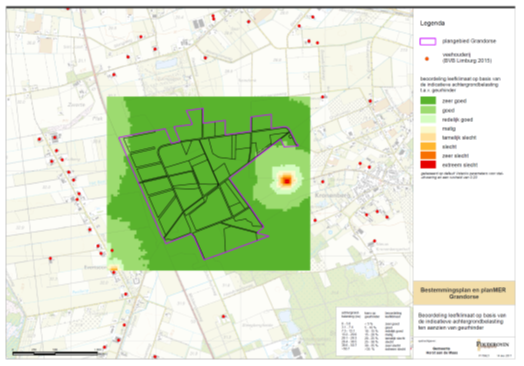Click the 'tamelijk slecht' legend label
Screen dimensions: 524x366
pos(459,138)
